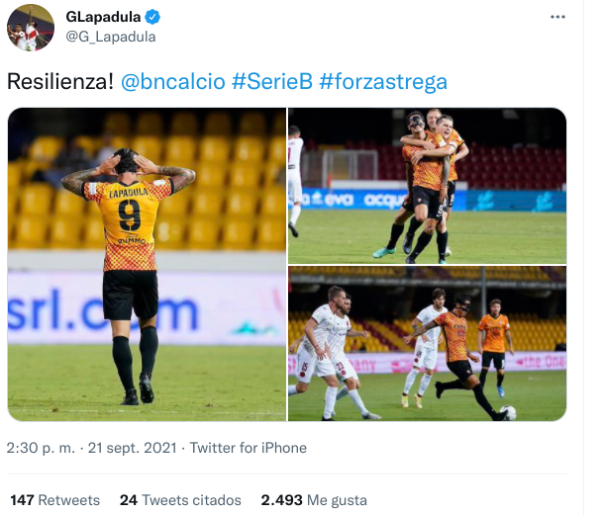This screenshot has width=600, height=515.
Task: Open the three-dot more options menu
Action: (557, 17)
